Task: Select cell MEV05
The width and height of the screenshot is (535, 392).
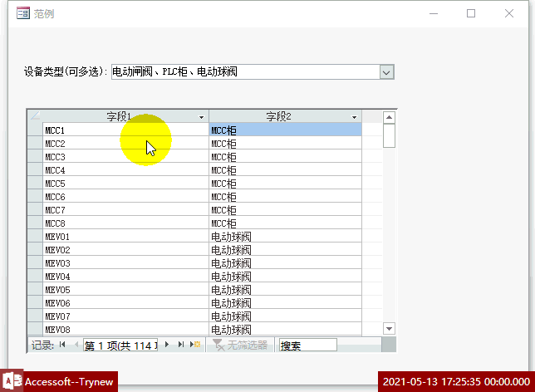Action: pyautogui.click(x=125, y=290)
